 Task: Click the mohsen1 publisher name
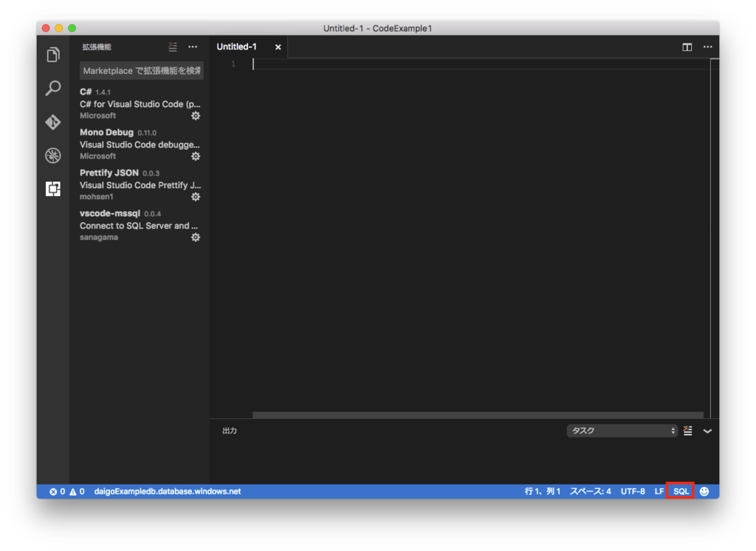(x=97, y=196)
